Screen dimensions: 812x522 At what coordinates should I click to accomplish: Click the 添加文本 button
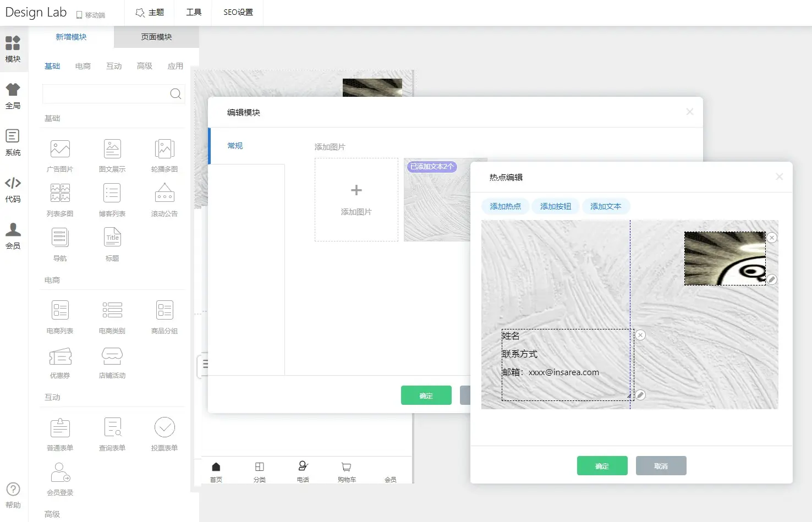pyautogui.click(x=606, y=206)
